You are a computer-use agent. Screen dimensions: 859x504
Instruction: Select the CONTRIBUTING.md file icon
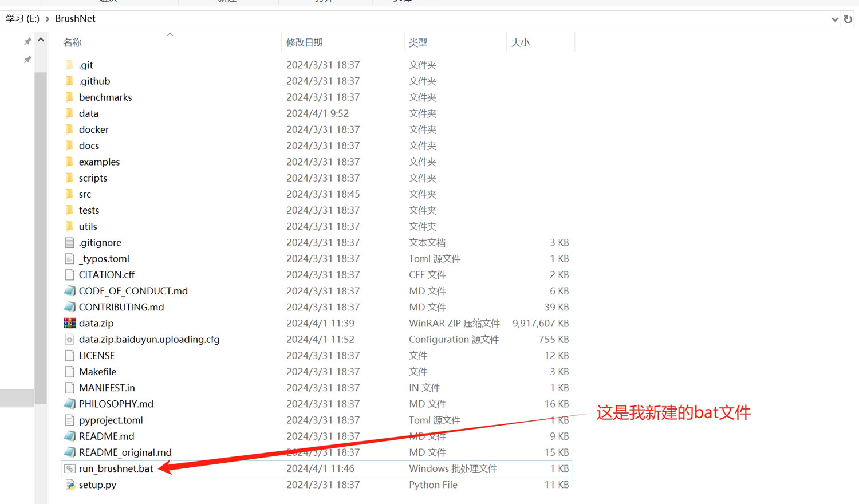pyautogui.click(x=69, y=307)
